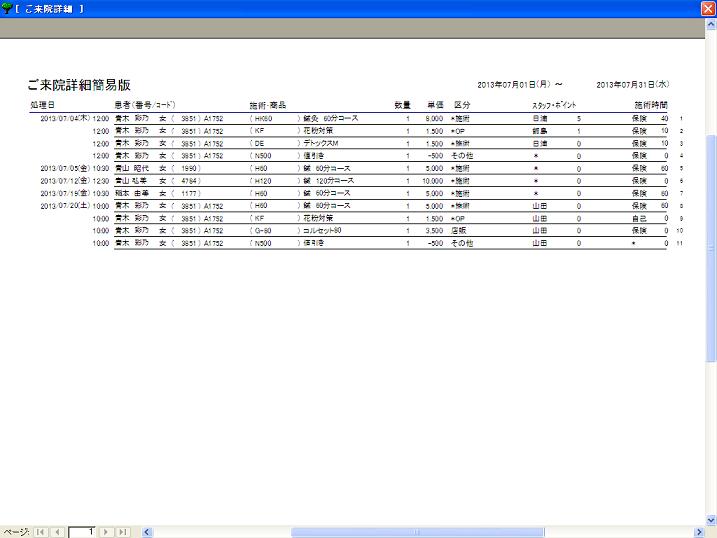This screenshot has height=538, width=717.
Task: Click the tree icon in the title bar
Action: (x=6, y=8)
